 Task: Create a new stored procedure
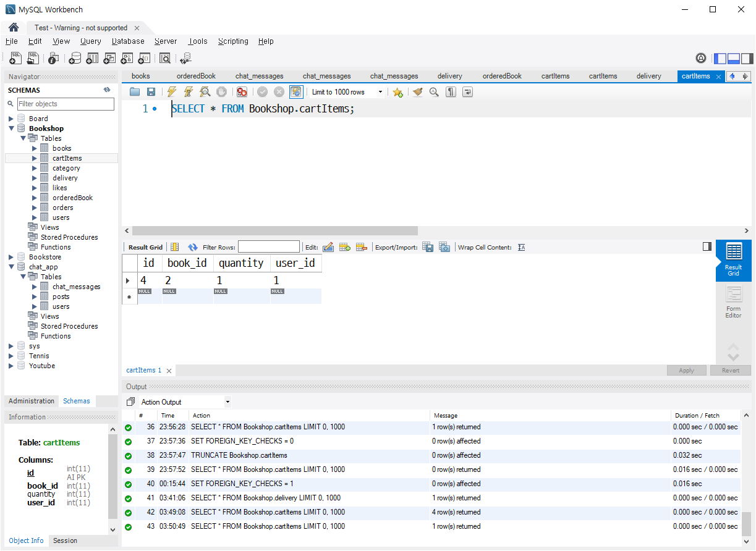127,58
